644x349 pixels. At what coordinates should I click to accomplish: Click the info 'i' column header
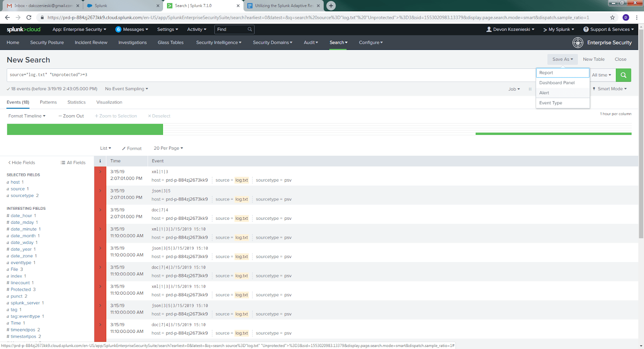click(100, 161)
